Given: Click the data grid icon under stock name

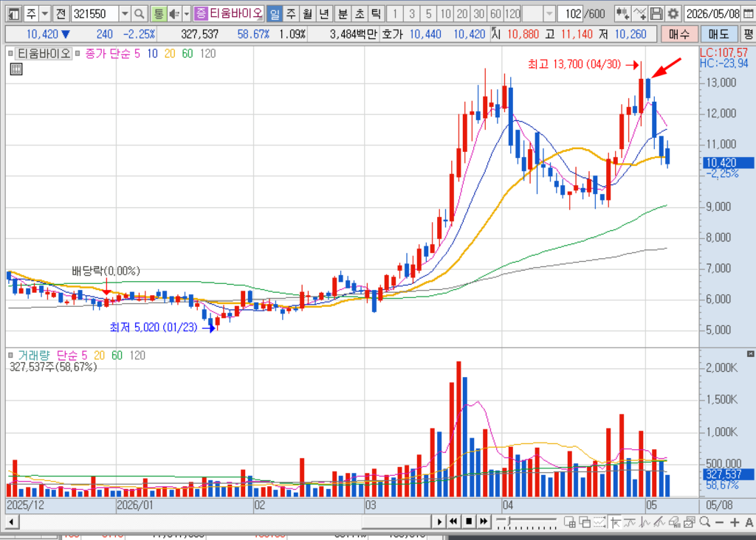Looking at the screenshot, I should point(16,69).
